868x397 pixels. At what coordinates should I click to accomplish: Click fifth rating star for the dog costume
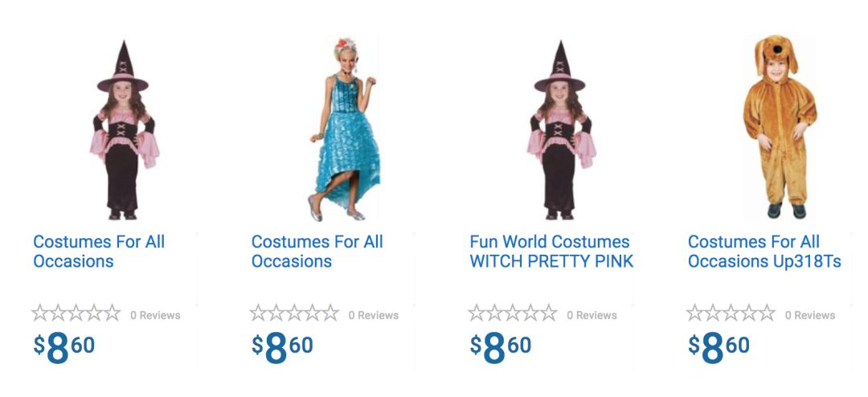766,313
